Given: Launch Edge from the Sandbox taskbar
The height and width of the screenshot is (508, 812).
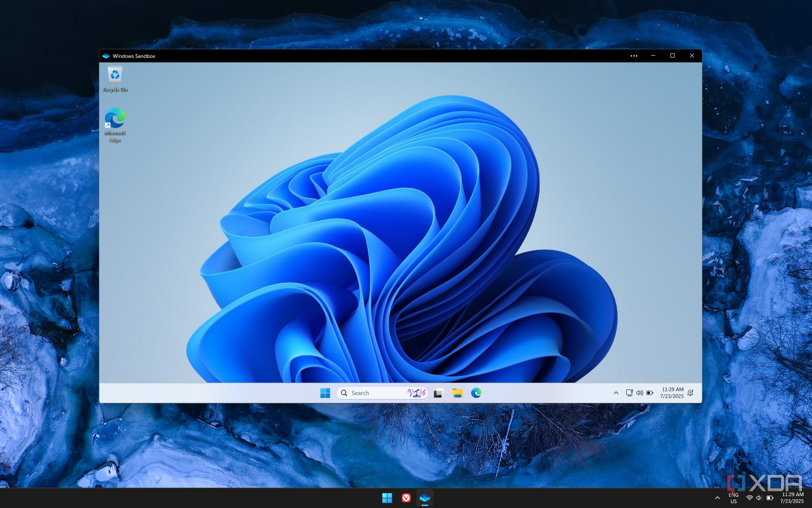Looking at the screenshot, I should [476, 393].
